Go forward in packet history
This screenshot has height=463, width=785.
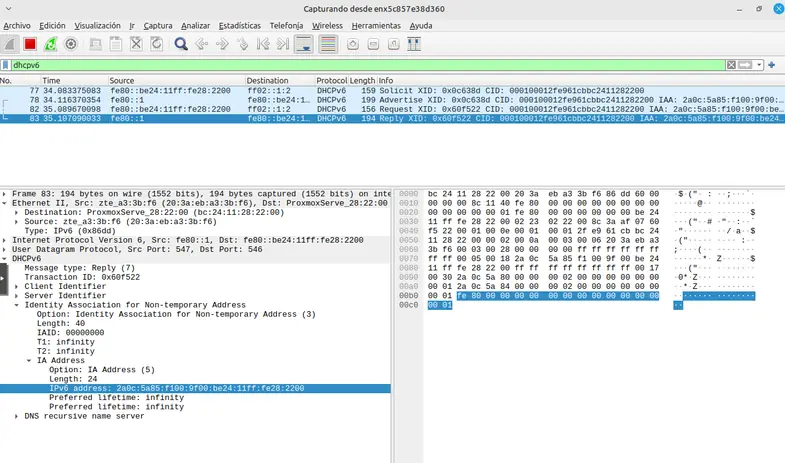[222, 44]
